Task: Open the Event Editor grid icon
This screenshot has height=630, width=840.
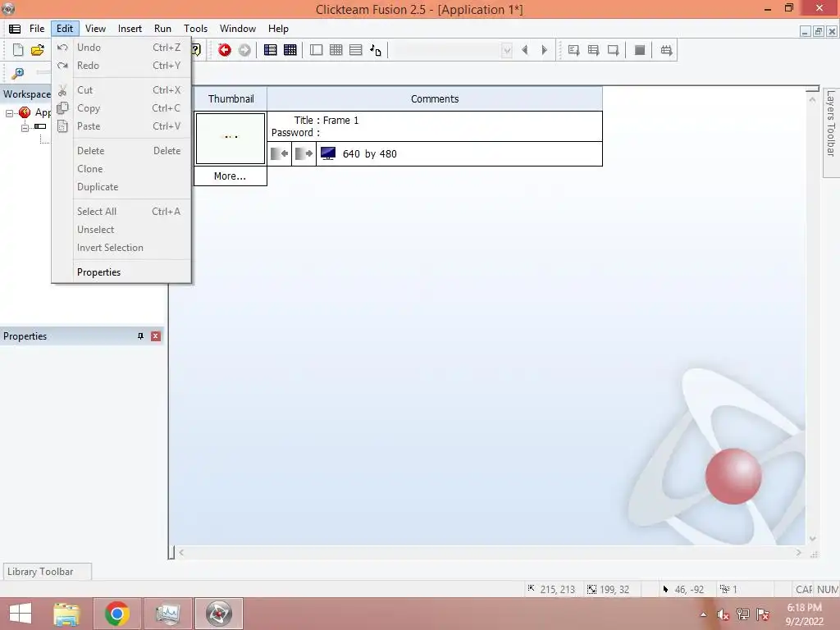Action: [290, 50]
